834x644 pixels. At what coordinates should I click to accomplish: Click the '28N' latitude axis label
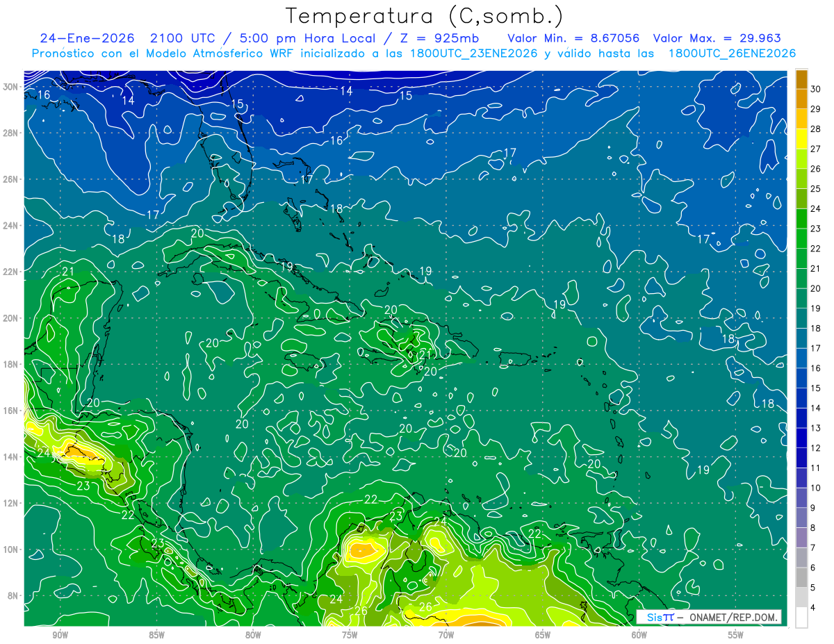pos(11,133)
